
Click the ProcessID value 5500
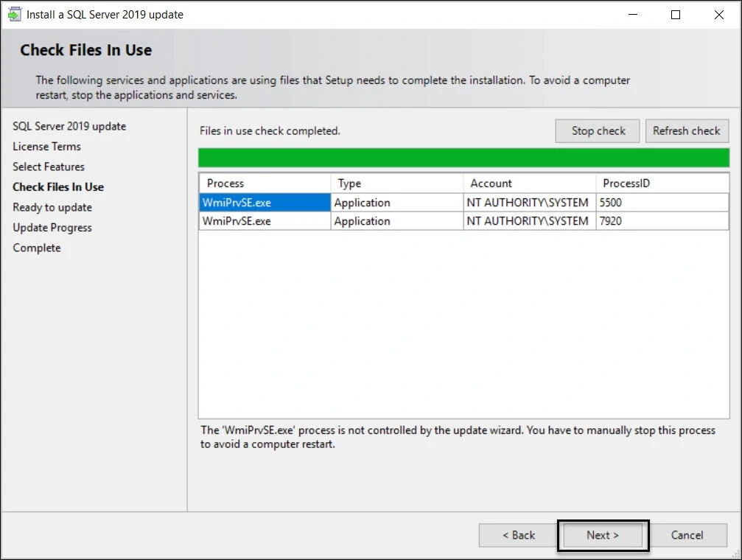coord(662,203)
